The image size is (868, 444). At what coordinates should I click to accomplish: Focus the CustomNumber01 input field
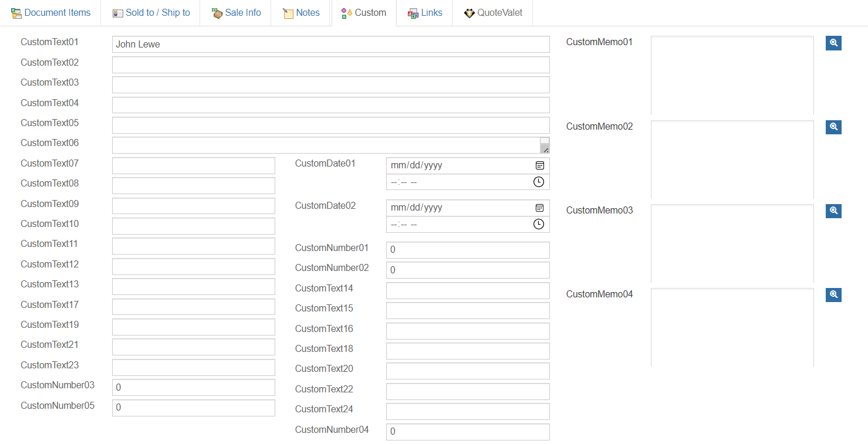pos(467,250)
